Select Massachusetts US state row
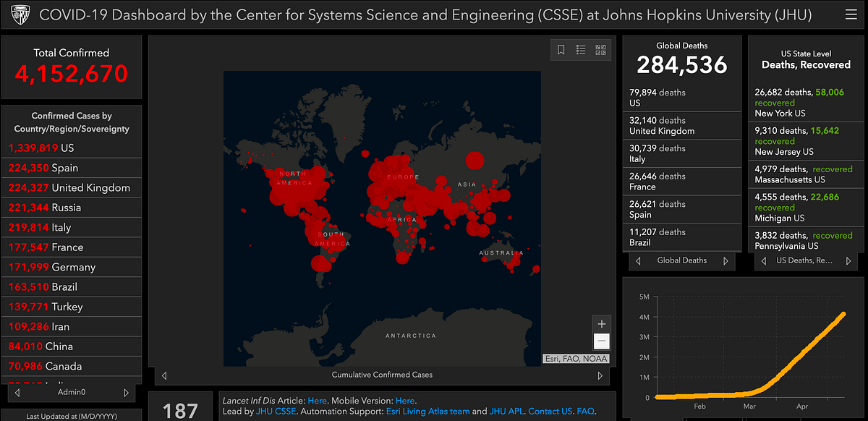Viewport: 868px width, 421px height. (805, 174)
